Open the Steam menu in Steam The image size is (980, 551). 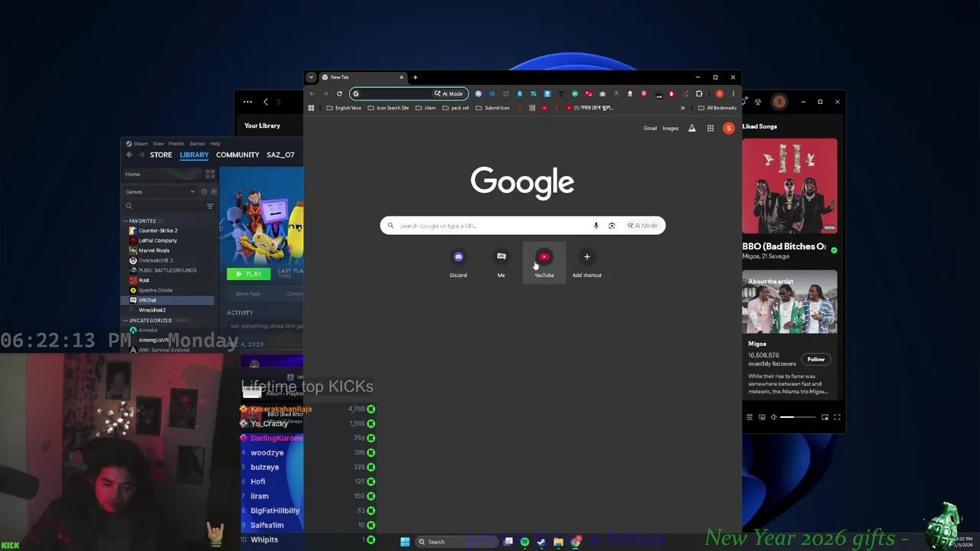point(138,144)
